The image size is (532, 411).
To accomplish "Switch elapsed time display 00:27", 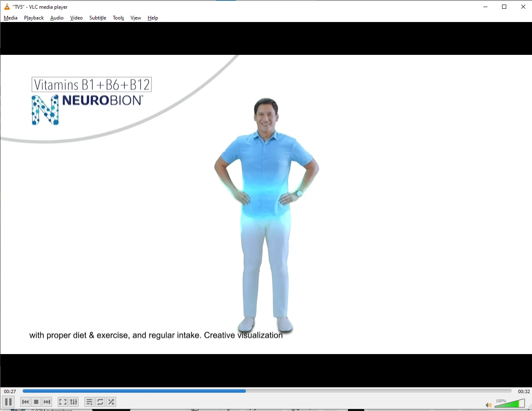I will 10,391.
